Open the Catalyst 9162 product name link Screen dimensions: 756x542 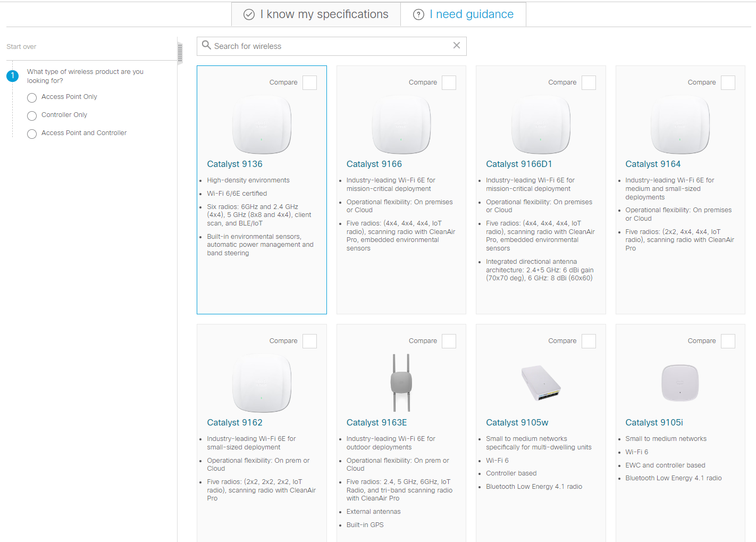click(x=234, y=422)
